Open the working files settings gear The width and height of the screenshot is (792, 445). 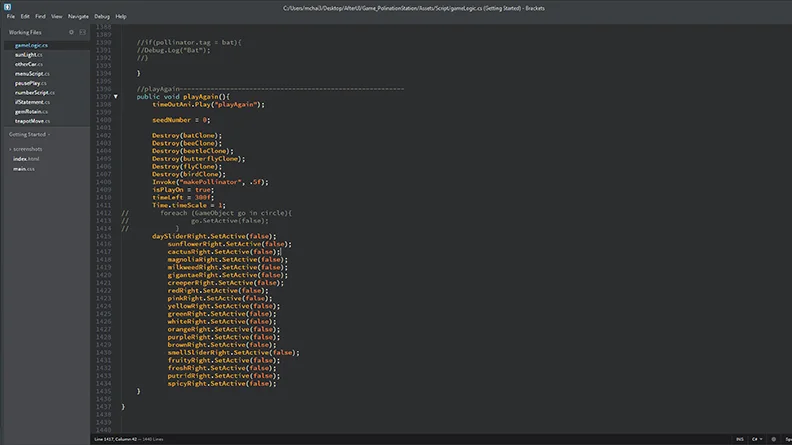pos(71,32)
